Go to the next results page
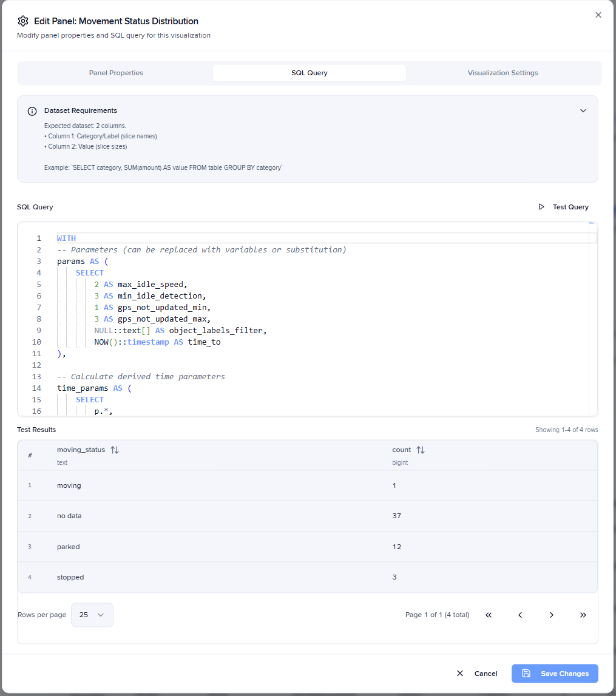 (552, 615)
